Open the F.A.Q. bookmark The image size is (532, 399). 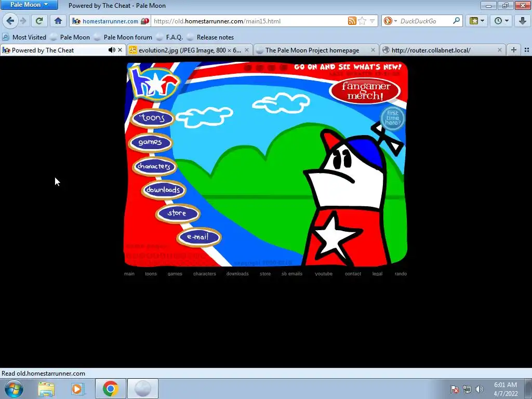[170, 37]
